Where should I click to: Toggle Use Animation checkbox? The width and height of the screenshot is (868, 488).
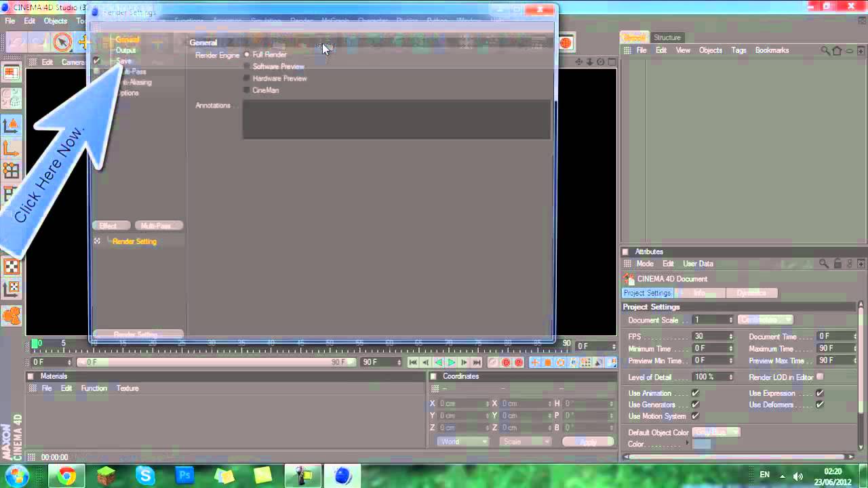(695, 393)
